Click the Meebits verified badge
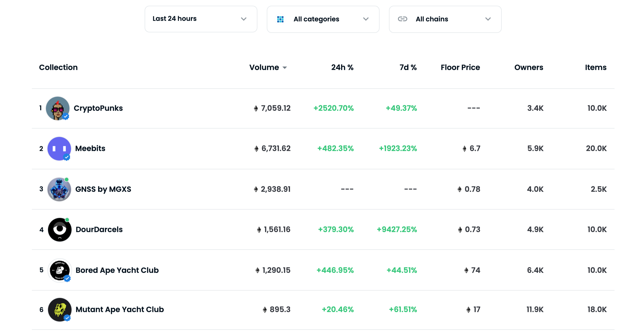Viewport: 644px width, 332px height. click(67, 157)
